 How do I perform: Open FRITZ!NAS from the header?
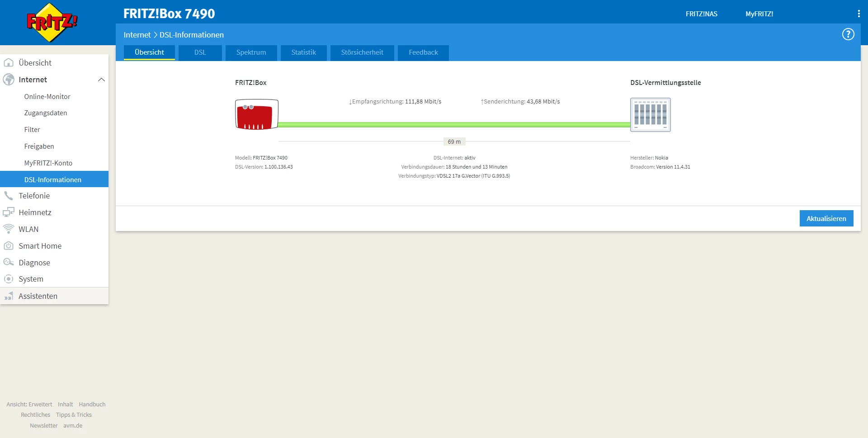click(702, 14)
